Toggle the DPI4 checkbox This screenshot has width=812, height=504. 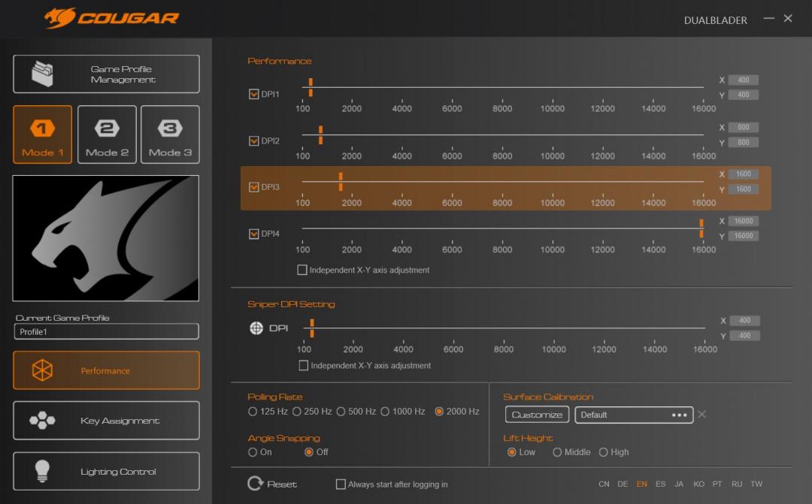(x=254, y=234)
